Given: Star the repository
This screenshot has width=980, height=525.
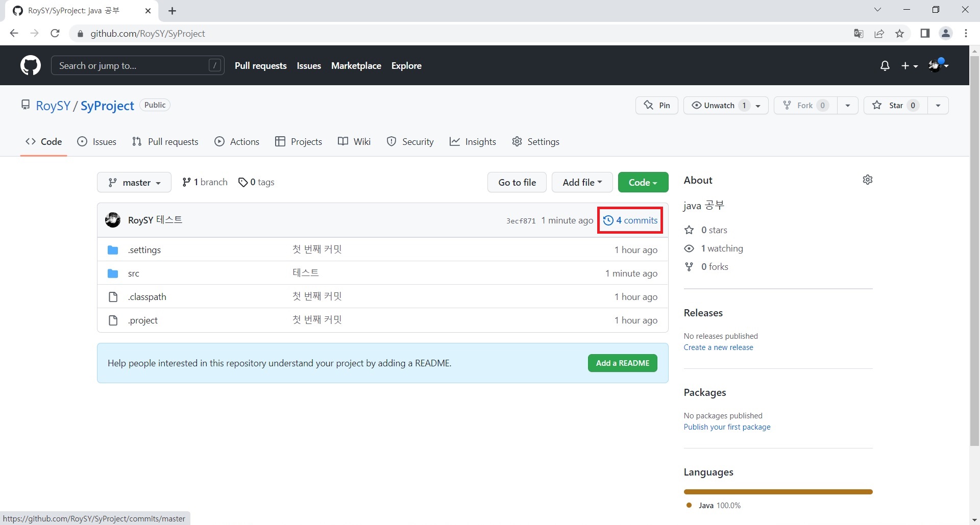Looking at the screenshot, I should click(x=895, y=105).
